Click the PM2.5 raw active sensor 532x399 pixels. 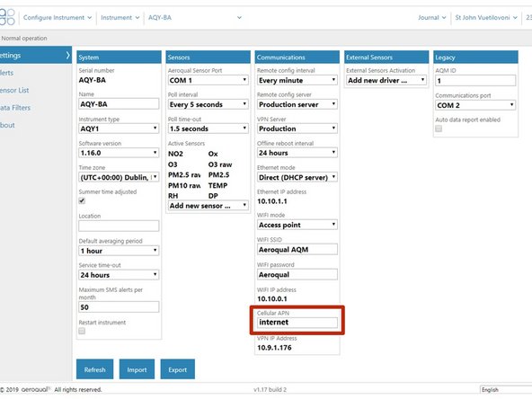[184, 175]
